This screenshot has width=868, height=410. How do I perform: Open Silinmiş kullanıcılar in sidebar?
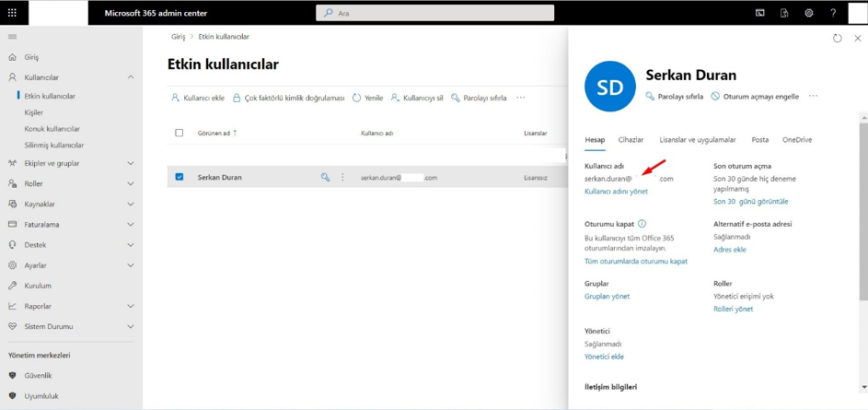tap(54, 146)
